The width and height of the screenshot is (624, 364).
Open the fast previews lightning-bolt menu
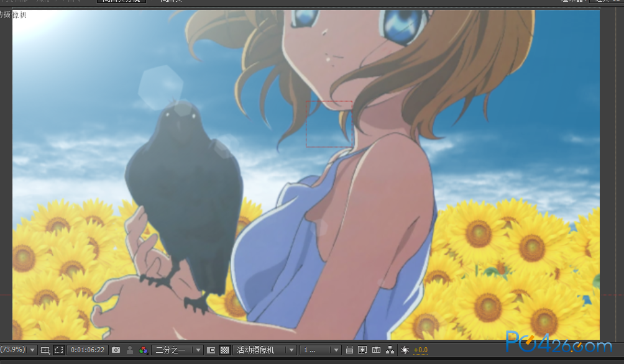point(362,350)
